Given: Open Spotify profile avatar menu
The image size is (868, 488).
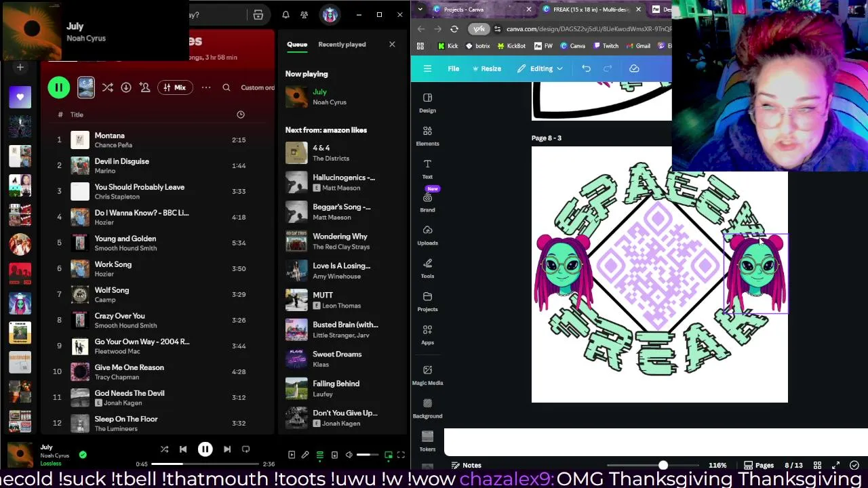Looking at the screenshot, I should coord(330,15).
